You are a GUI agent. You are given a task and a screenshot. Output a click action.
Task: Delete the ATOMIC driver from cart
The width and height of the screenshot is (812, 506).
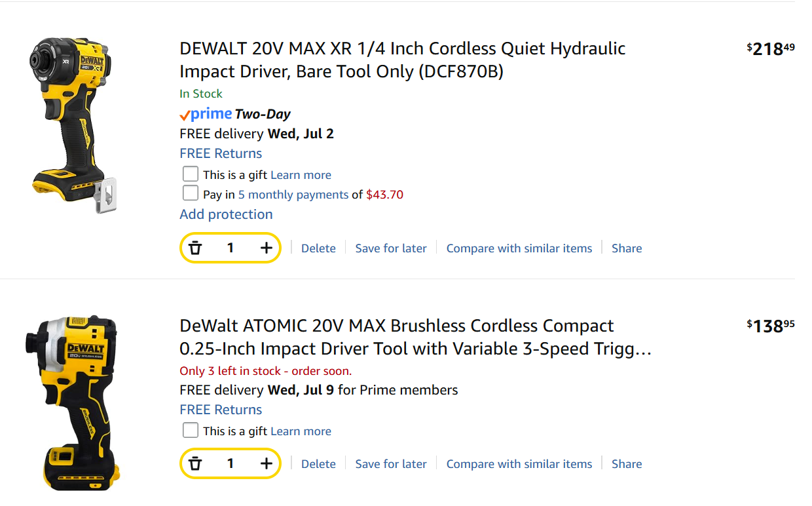click(x=318, y=464)
